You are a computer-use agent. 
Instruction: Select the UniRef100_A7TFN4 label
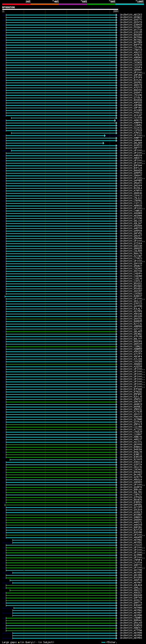pyautogui.click(x=131, y=631)
